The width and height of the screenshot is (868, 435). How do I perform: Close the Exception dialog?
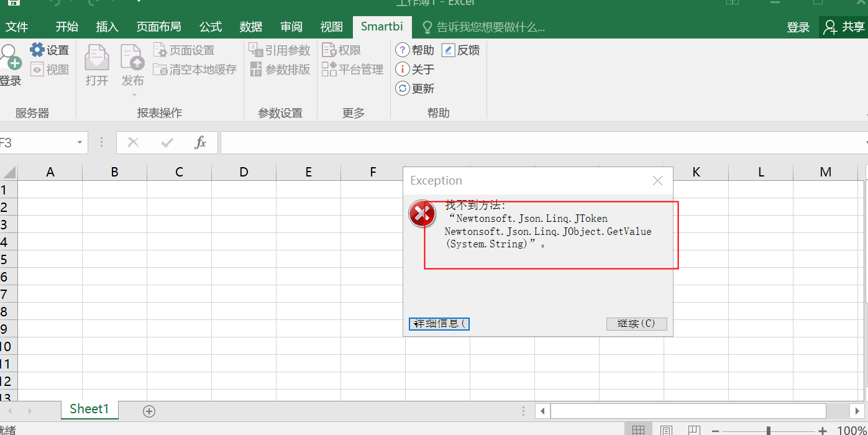[658, 181]
